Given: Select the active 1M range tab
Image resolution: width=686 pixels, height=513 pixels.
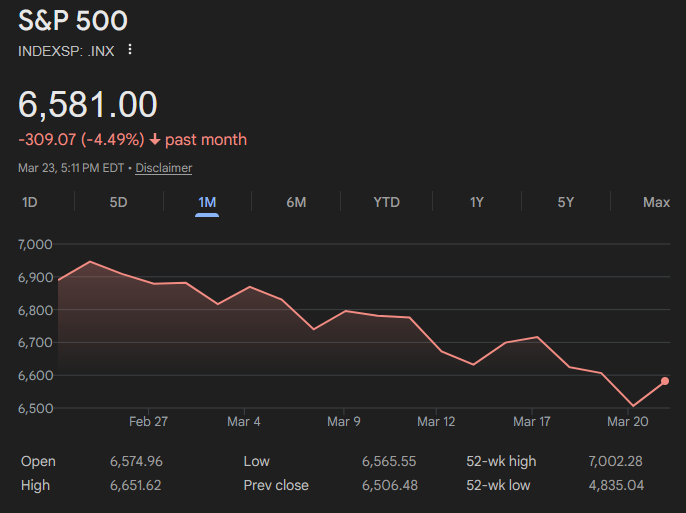Looking at the screenshot, I should coord(207,202).
